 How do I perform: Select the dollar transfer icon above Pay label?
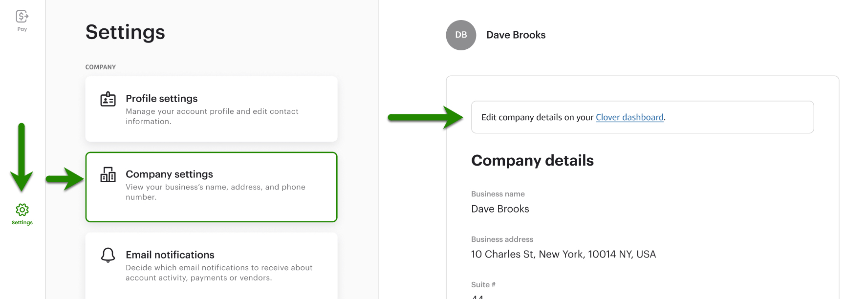[22, 15]
